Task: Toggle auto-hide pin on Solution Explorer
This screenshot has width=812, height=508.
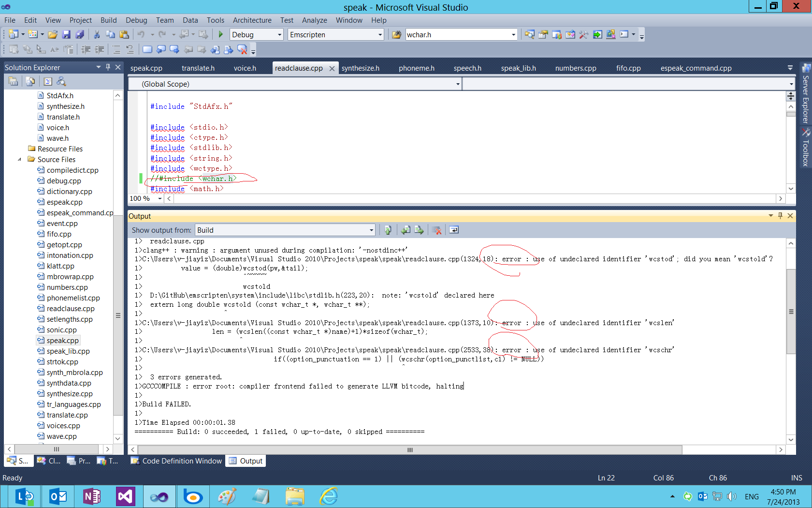Action: 108,67
